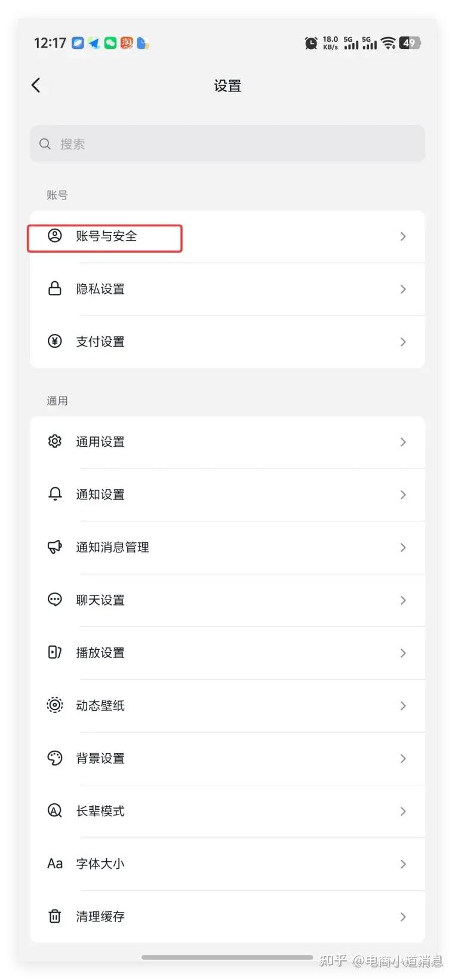Viewport: 455px width, 980px height.
Task: Click the account and security person icon
Action: coord(55,236)
